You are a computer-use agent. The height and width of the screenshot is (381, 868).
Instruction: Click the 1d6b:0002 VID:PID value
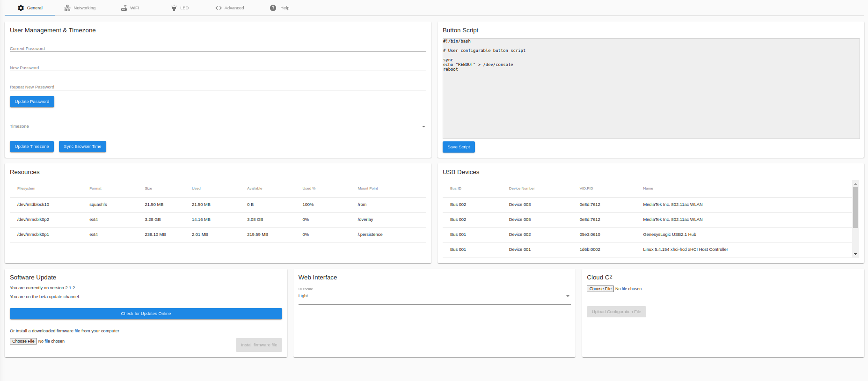tap(590, 249)
